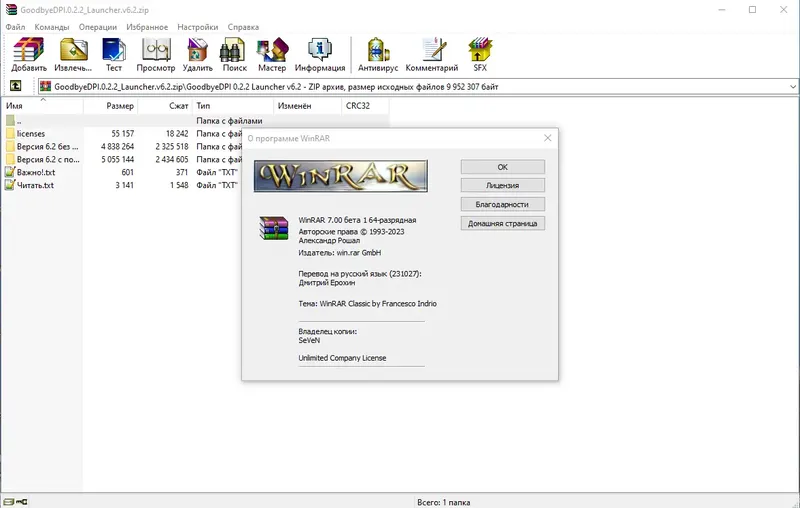Select the Читать.txt file name
This screenshot has height=508, width=800.
click(35, 185)
